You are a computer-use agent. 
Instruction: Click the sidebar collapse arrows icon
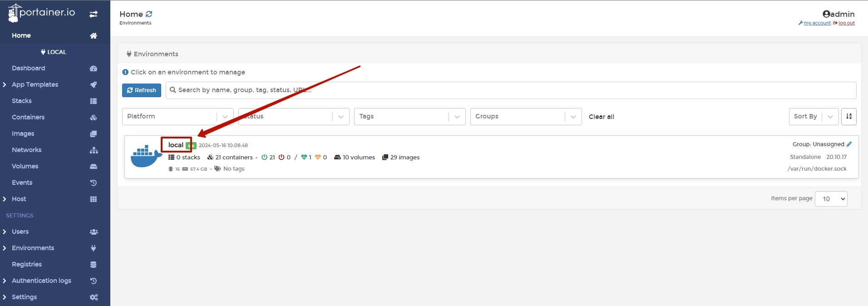[x=94, y=14]
